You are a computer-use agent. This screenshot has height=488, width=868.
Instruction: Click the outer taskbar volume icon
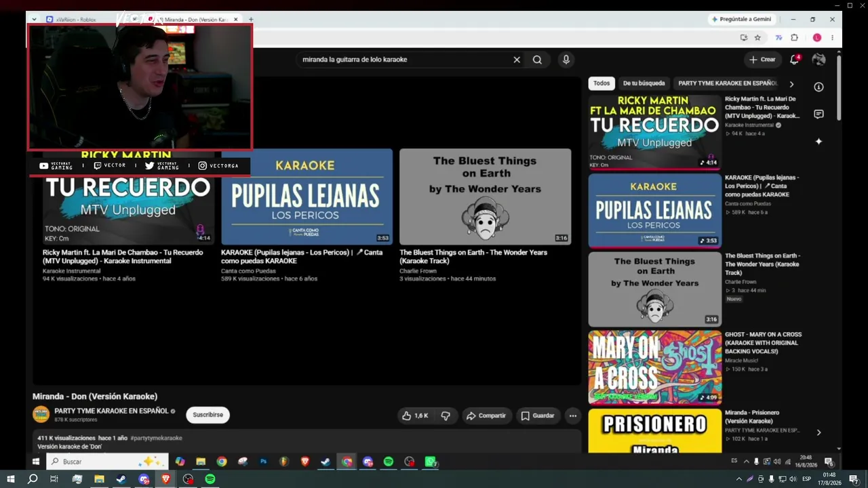(x=793, y=479)
